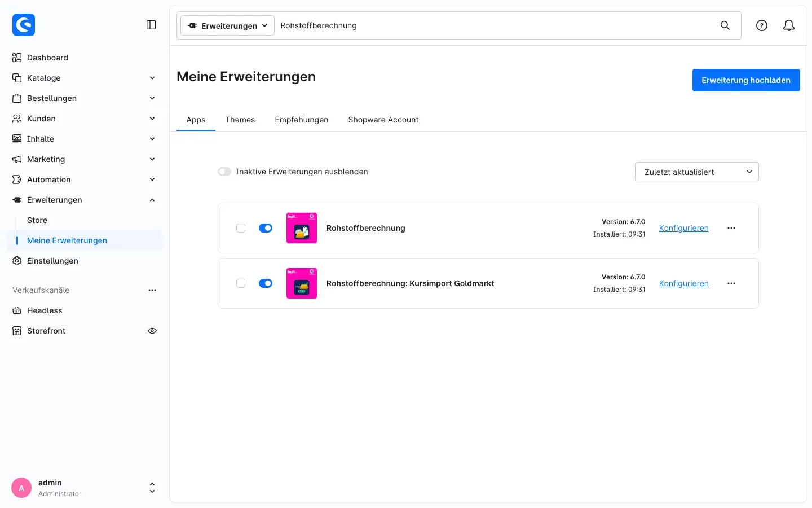Click the admin avatar icon
Image resolution: width=812 pixels, height=508 pixels.
click(21, 488)
